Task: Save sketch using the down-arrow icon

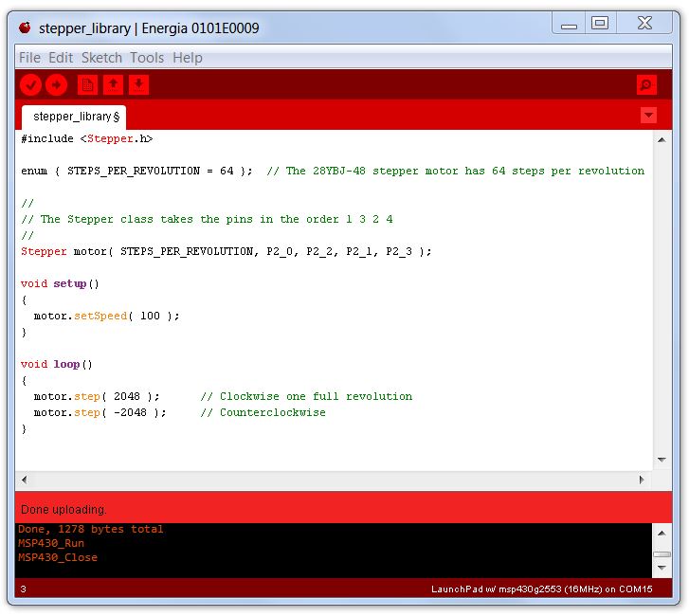Action: (x=138, y=85)
